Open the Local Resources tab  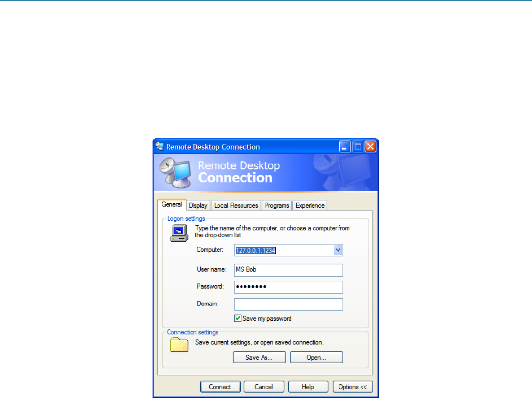(236, 205)
